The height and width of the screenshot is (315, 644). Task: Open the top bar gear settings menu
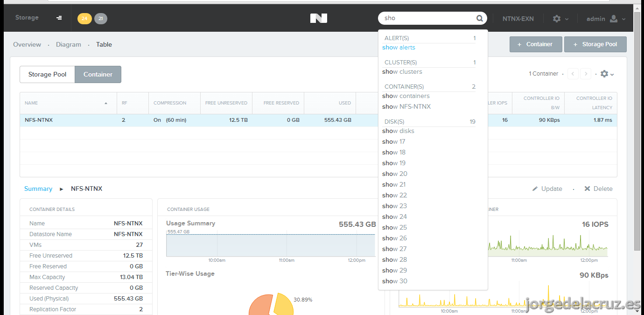(560, 19)
